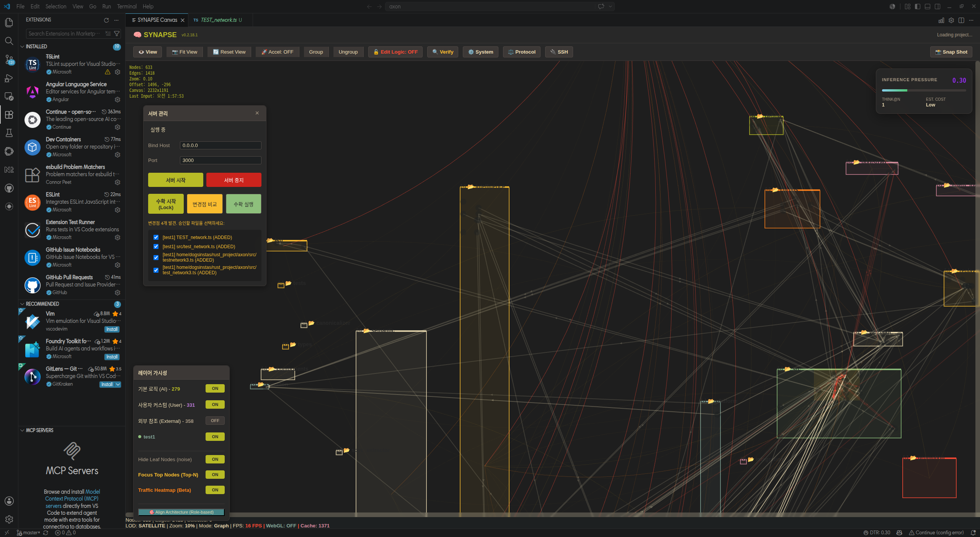Refresh the extensions list
Screen dimensions: 980x537
click(x=106, y=20)
